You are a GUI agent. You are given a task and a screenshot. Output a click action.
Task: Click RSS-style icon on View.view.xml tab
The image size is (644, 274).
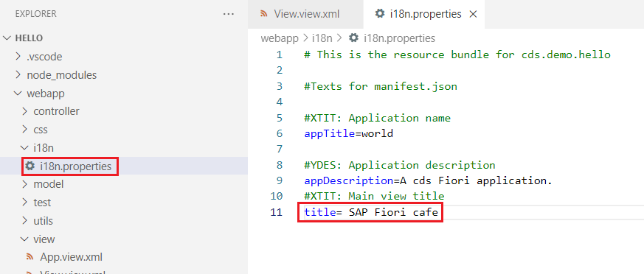pyautogui.click(x=265, y=14)
